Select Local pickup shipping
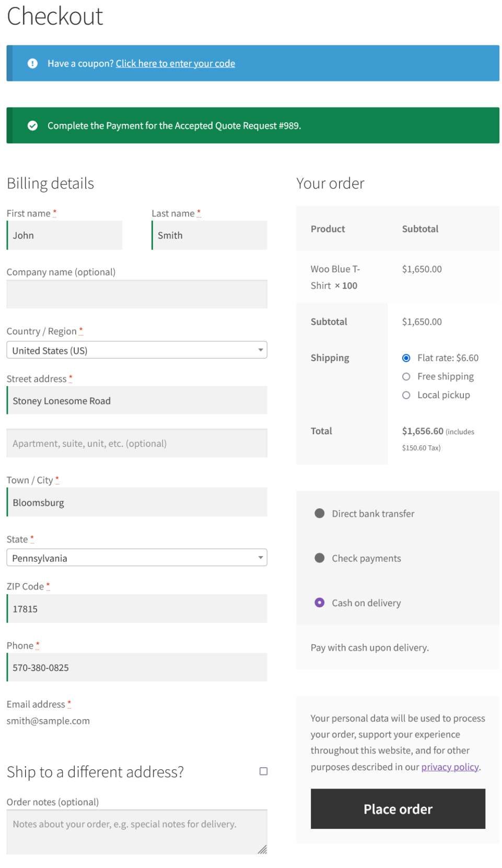 coord(406,395)
